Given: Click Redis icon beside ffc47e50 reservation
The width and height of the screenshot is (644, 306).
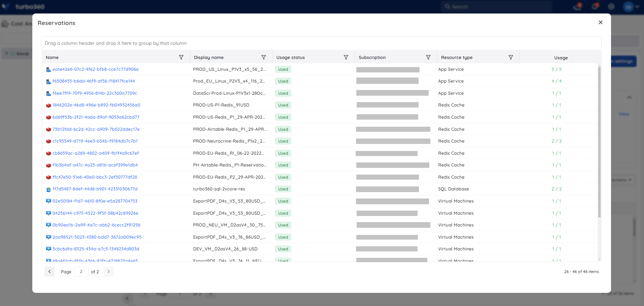Looking at the screenshot, I should (x=48, y=177).
